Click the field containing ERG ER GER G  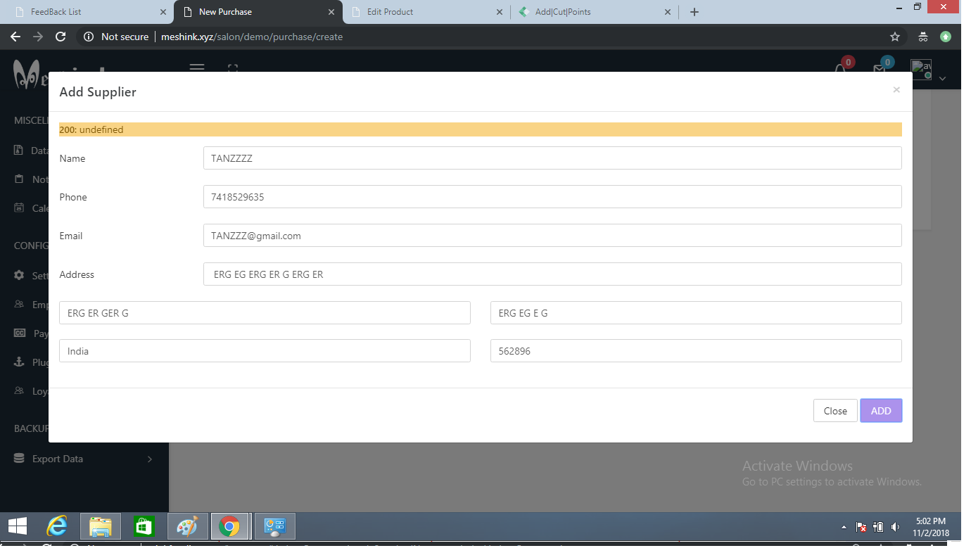coord(265,313)
